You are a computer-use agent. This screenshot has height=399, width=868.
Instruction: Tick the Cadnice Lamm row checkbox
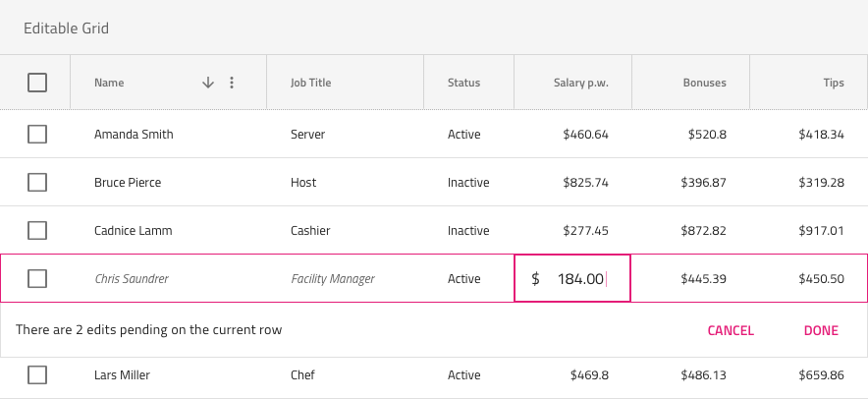(37, 231)
